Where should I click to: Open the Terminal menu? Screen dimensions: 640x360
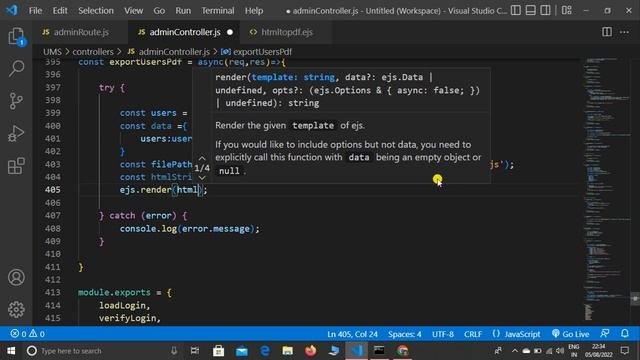(x=218, y=11)
